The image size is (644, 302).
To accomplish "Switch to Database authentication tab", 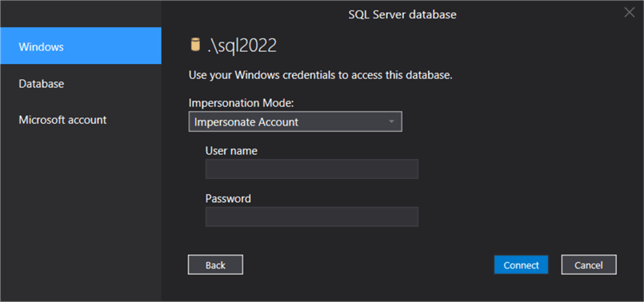I will click(81, 84).
